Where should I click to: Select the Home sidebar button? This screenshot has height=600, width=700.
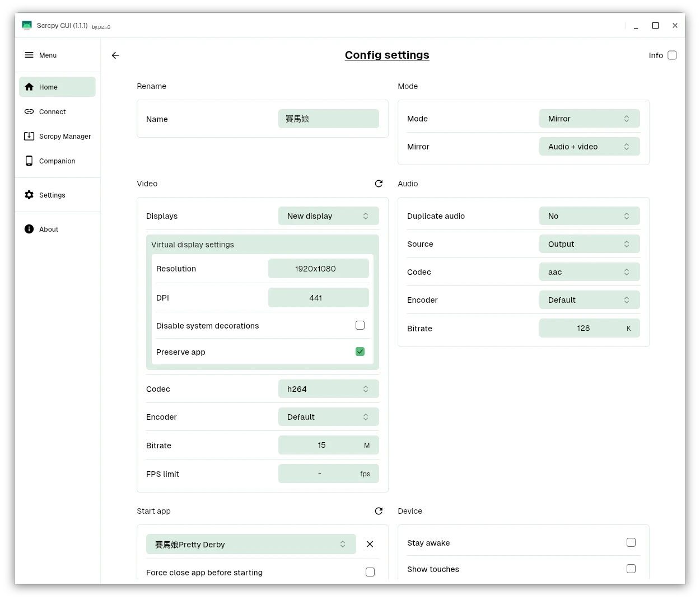(x=57, y=87)
